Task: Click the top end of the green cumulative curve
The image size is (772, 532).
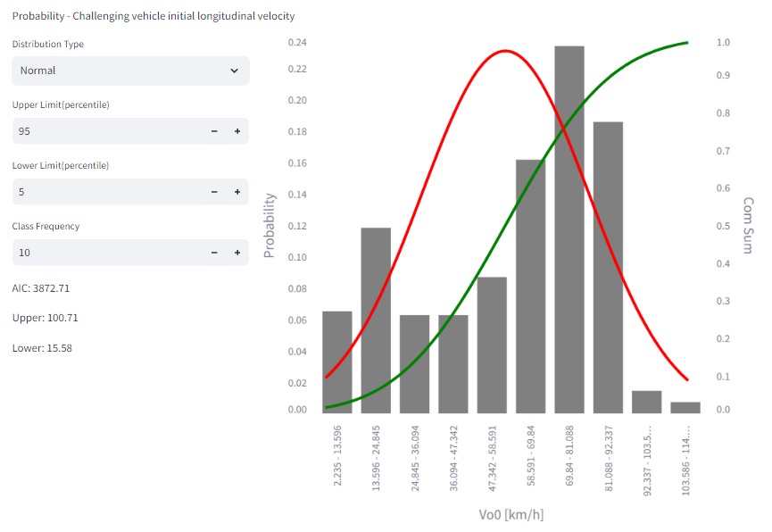Action: (x=687, y=43)
